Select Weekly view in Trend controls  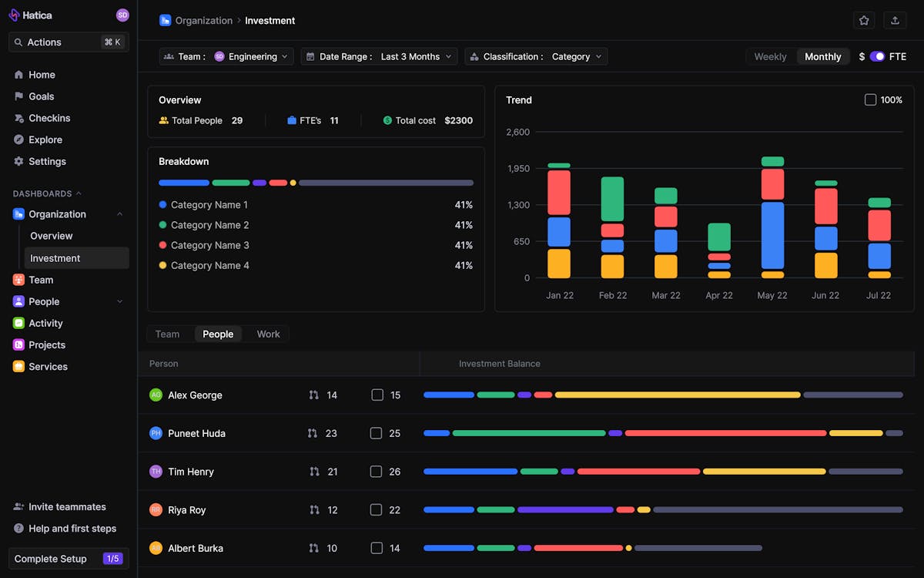(x=770, y=55)
